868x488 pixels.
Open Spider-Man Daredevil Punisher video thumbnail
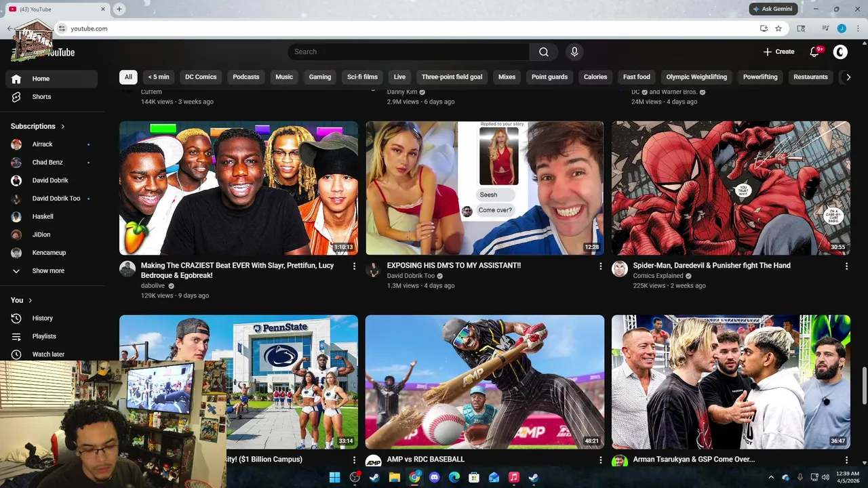click(731, 188)
